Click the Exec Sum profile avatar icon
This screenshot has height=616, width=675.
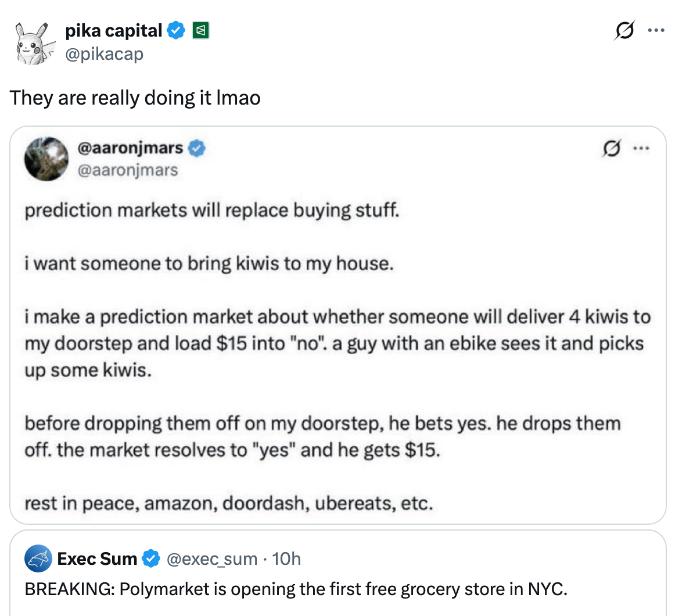pyautogui.click(x=38, y=559)
